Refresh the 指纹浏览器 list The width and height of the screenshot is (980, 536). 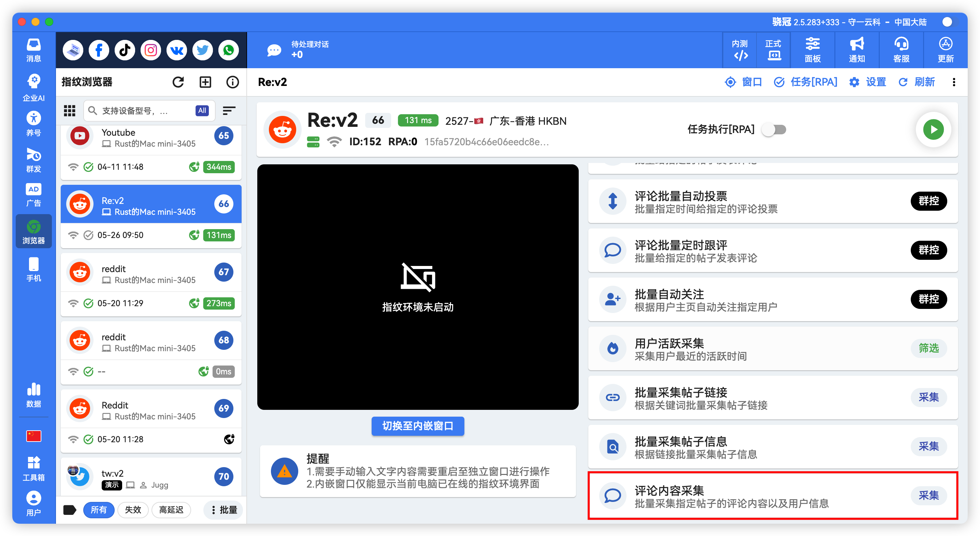(x=178, y=82)
